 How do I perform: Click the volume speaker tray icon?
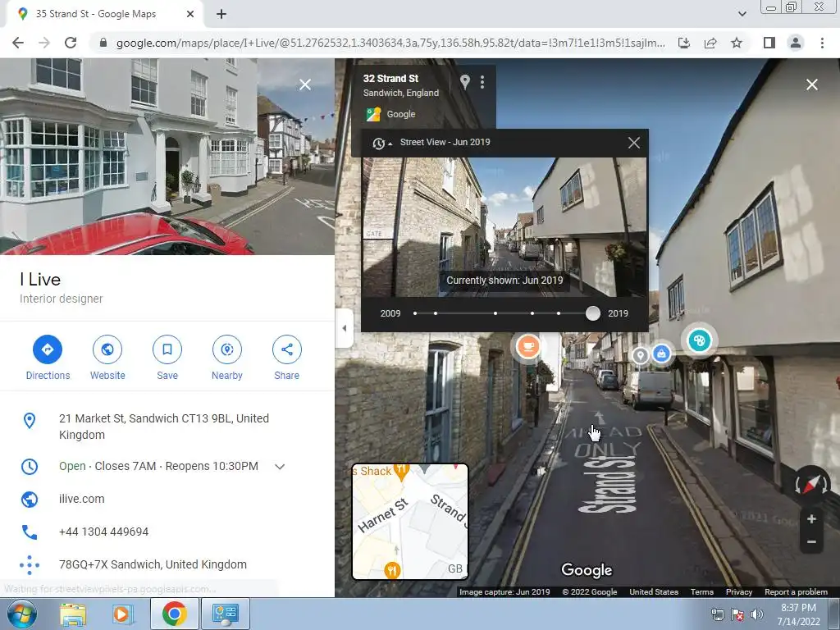tap(757, 614)
